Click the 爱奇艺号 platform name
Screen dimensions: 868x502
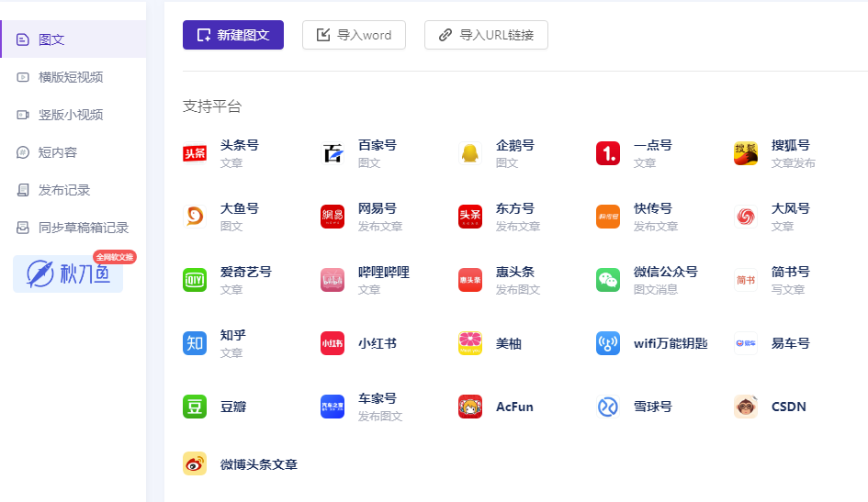click(x=246, y=272)
